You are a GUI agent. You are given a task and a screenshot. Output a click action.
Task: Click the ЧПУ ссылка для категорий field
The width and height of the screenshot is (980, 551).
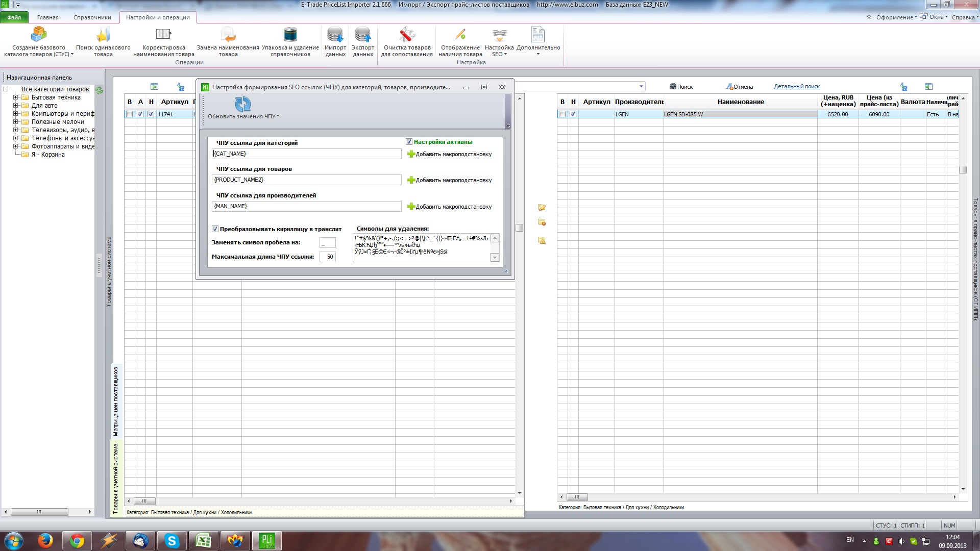pos(307,154)
